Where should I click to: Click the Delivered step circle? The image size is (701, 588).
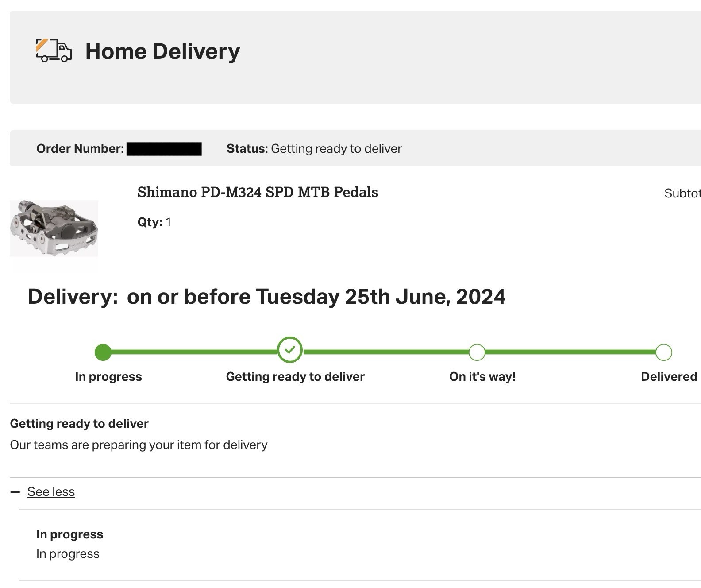[663, 352]
